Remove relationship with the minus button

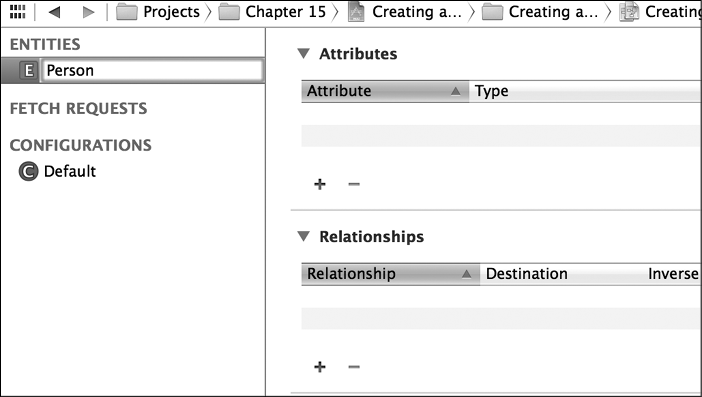[354, 367]
